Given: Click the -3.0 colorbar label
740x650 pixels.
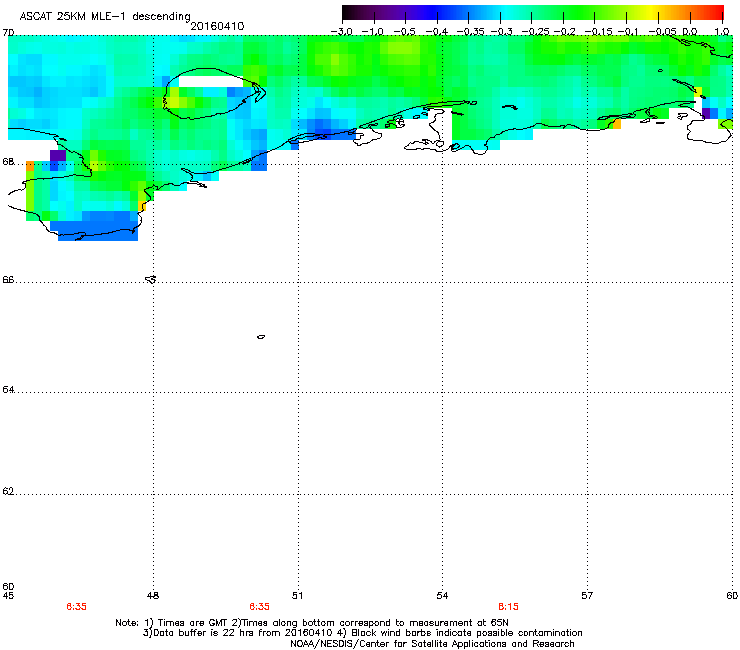Looking at the screenshot, I should 341,32.
